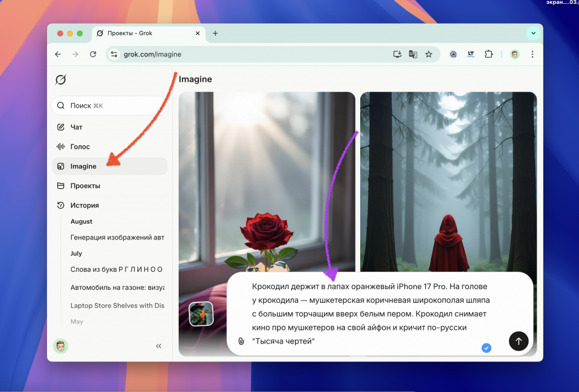Submit prompt with the up-arrow button
Viewport: 579px width, 392px height.
tap(518, 341)
